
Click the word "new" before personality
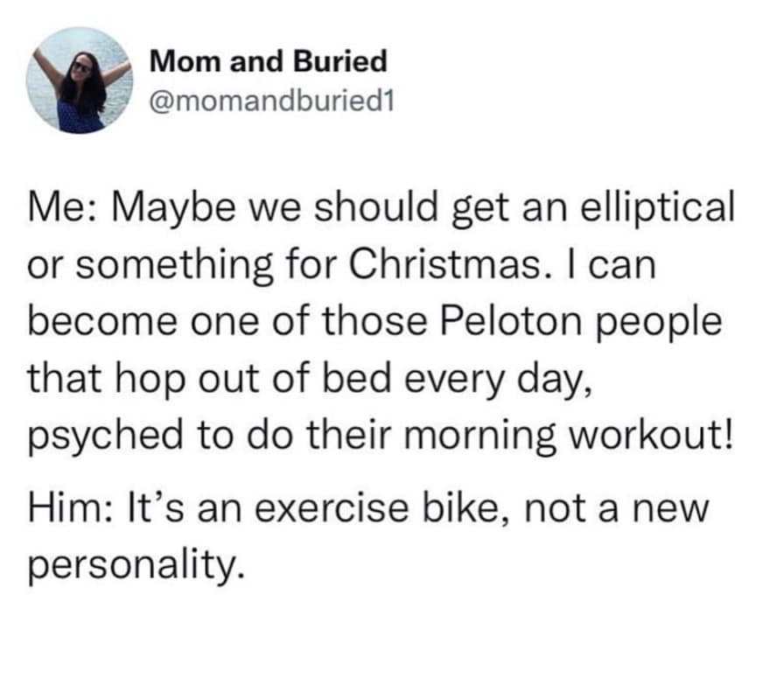pyautogui.click(x=678, y=508)
